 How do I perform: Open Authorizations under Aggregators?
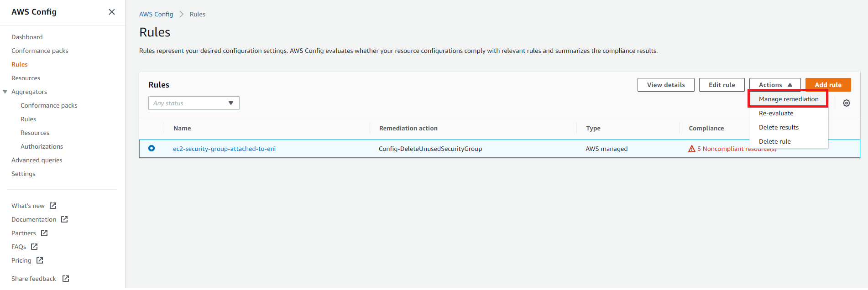pyautogui.click(x=42, y=146)
